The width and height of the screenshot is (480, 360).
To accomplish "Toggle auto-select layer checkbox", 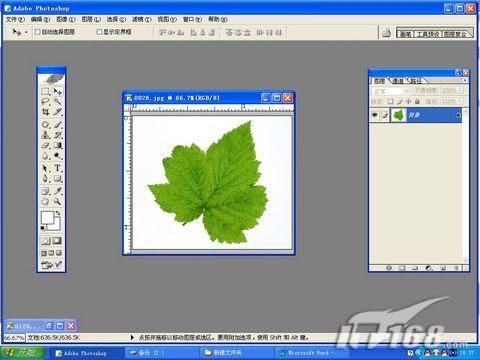I will [x=38, y=32].
